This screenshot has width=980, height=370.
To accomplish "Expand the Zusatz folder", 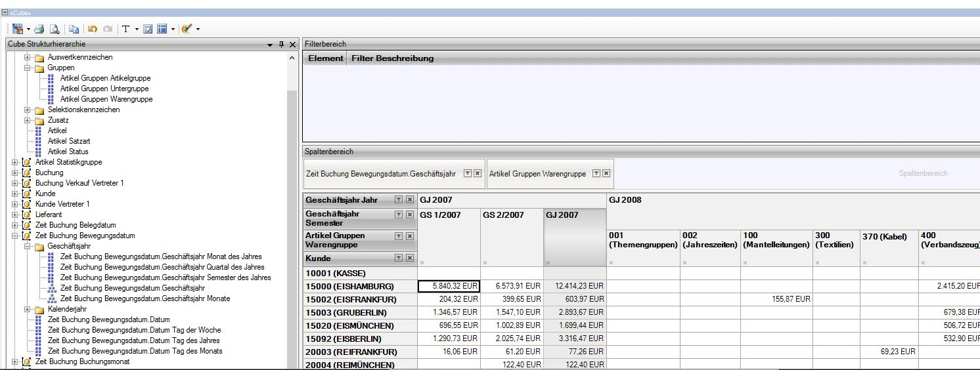I will pos(28,120).
